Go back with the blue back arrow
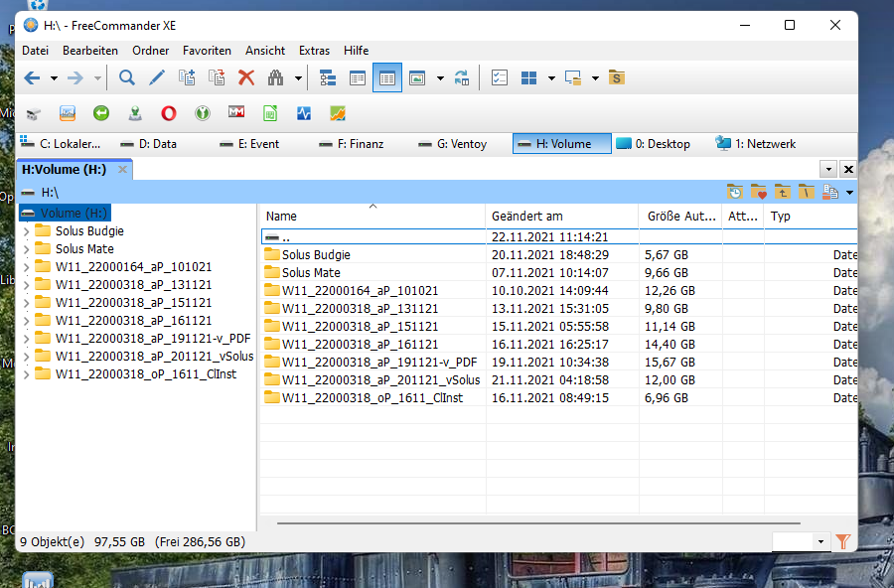Image resolution: width=894 pixels, height=588 pixels. [x=33, y=77]
